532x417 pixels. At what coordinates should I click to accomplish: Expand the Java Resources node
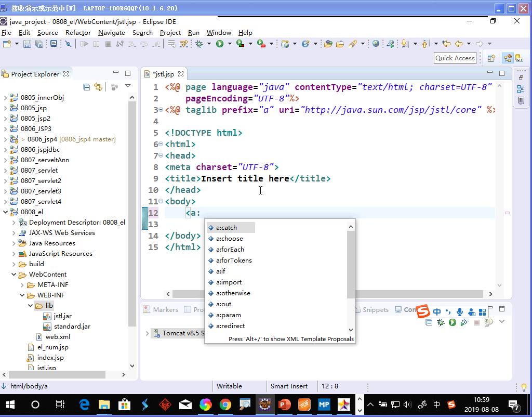coord(14,243)
